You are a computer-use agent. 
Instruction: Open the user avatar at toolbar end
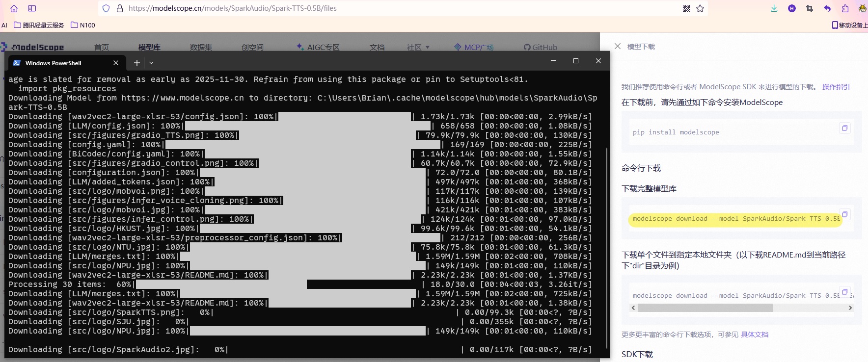[x=863, y=8]
